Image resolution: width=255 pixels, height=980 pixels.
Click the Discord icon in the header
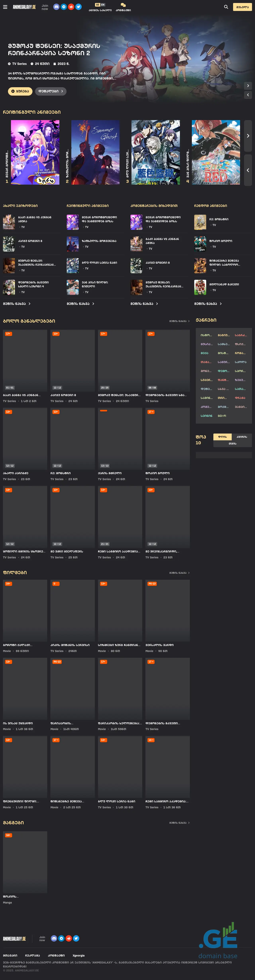click(56, 7)
